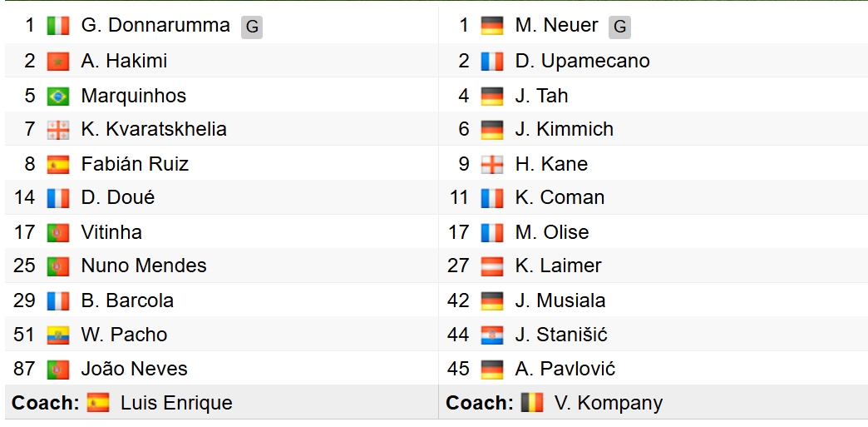Click the Belgium flag beside V. Kompany
868x427 pixels.
pyautogui.click(x=532, y=403)
